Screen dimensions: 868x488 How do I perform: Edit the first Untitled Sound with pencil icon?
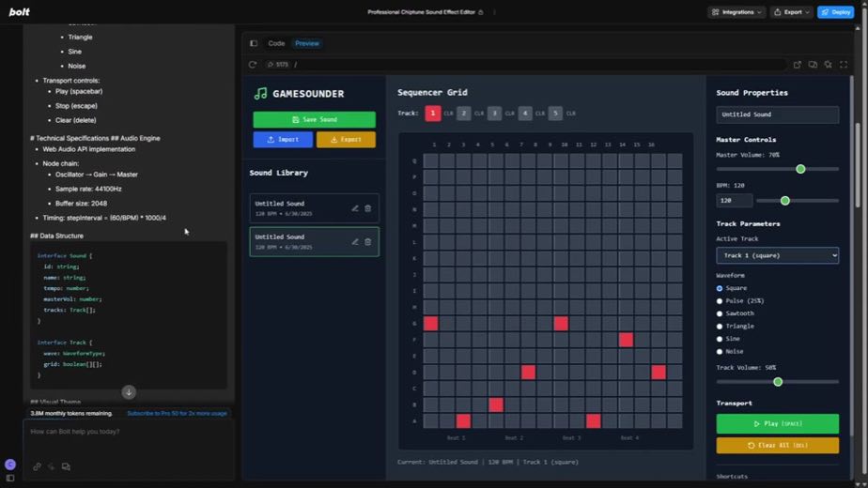coord(355,208)
